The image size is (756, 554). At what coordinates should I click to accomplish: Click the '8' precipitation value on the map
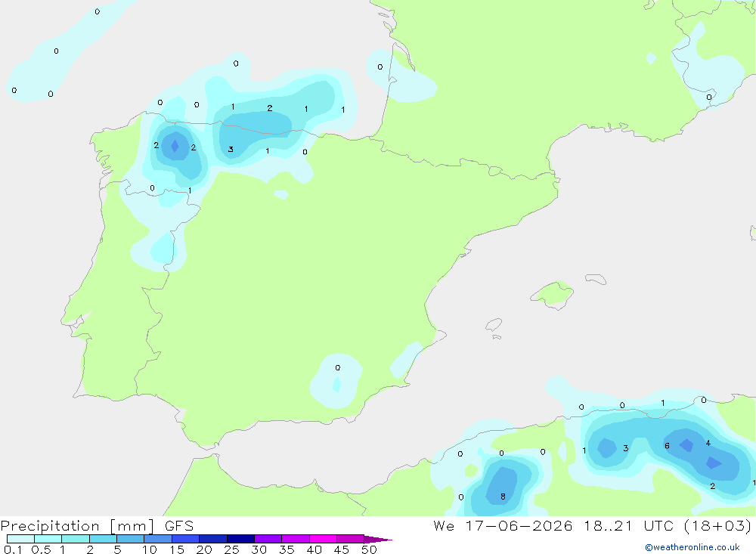pyautogui.click(x=503, y=497)
